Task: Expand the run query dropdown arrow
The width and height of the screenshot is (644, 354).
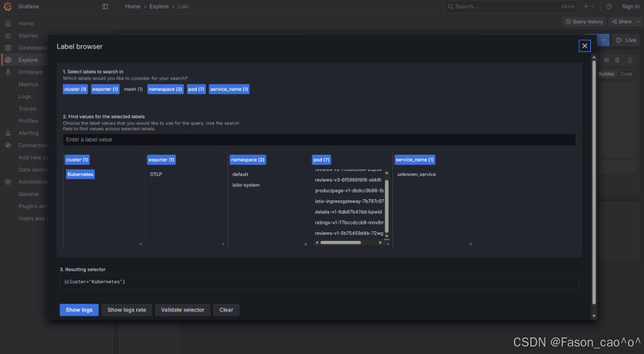Action: coord(603,41)
